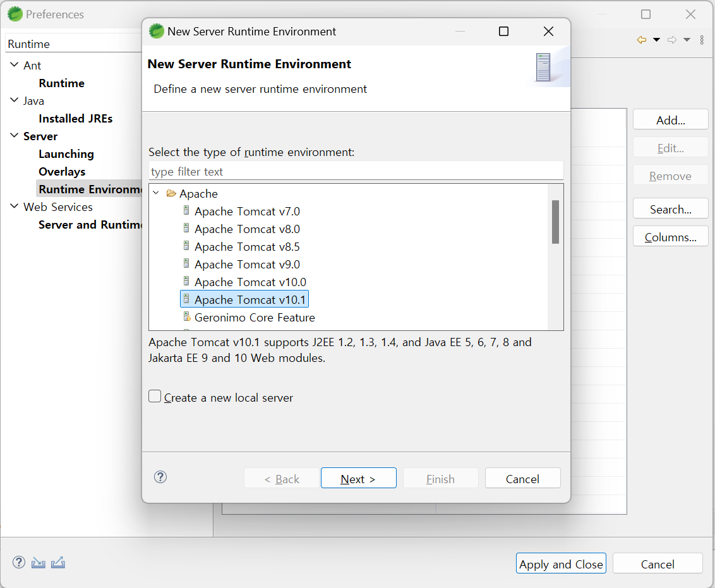Viewport: 715px width, 588px height.
Task: Click the Apache Tomcat v7.0 server icon
Action: (x=186, y=210)
